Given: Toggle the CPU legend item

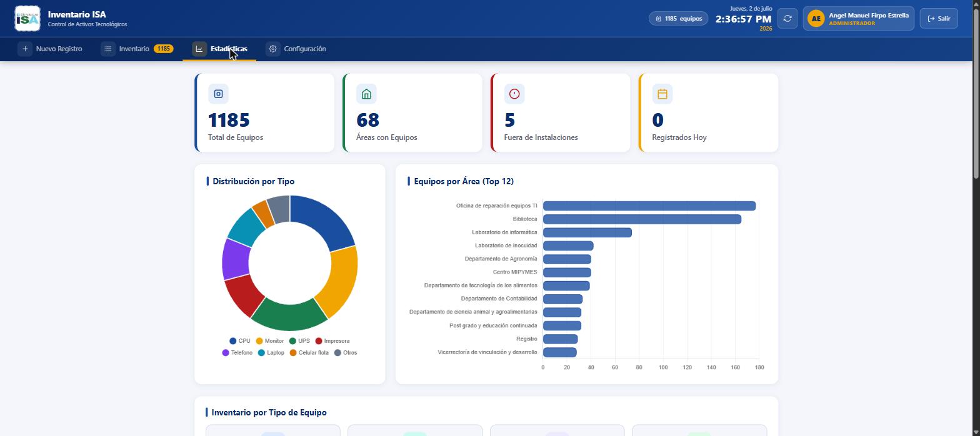Looking at the screenshot, I should (x=240, y=341).
